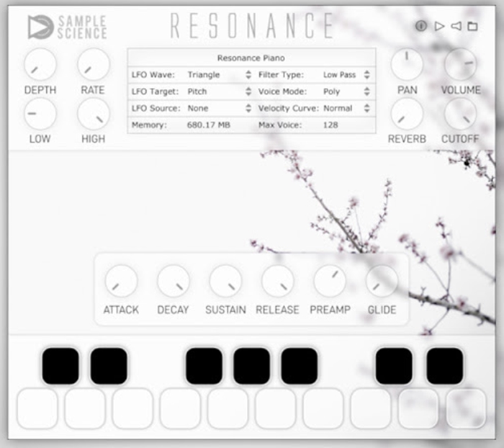Open the Voice Mode Poly dropdown
504x448 pixels.
pyautogui.click(x=346, y=91)
